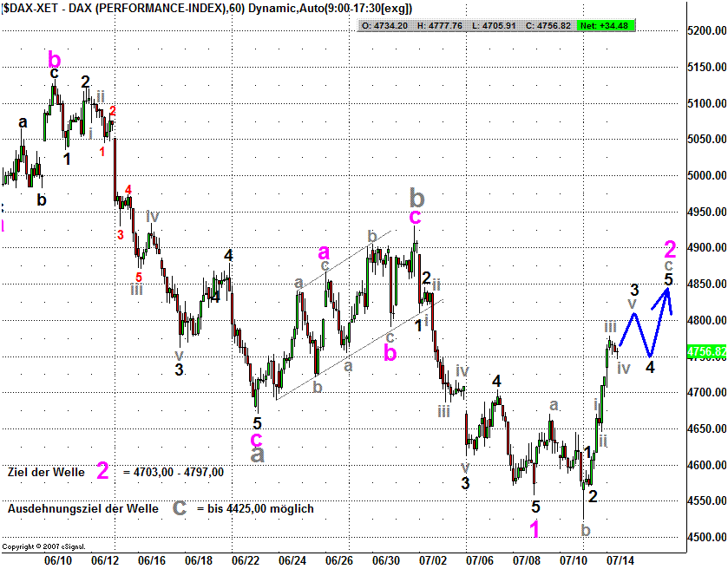Click the 4500.00 level on price axis
Viewport: 728px width, 569px height.
click(x=705, y=538)
